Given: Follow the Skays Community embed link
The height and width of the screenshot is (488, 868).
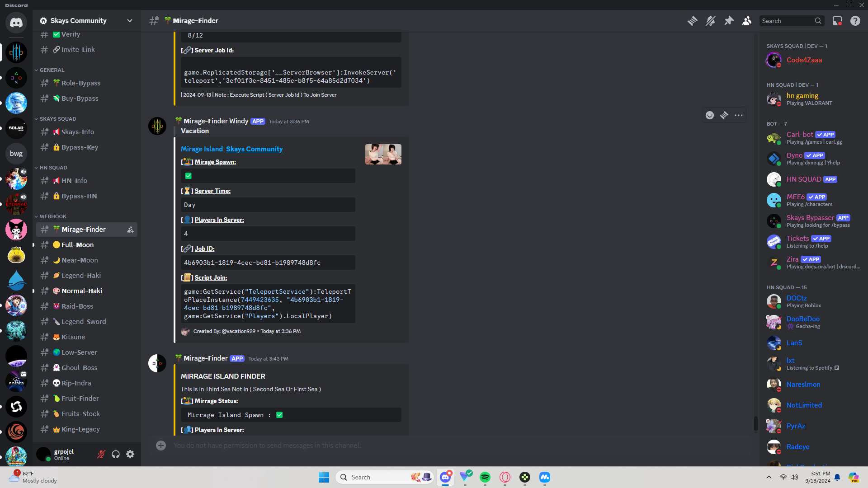Looking at the screenshot, I should coord(255,149).
